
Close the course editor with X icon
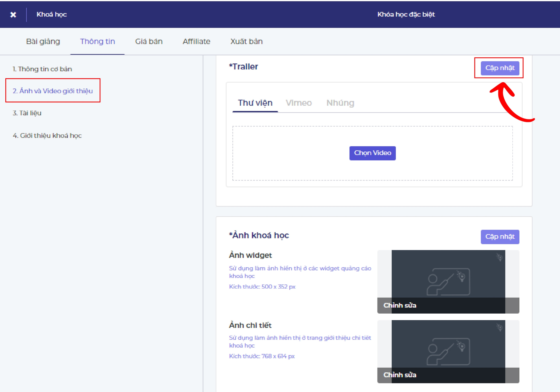tap(13, 15)
